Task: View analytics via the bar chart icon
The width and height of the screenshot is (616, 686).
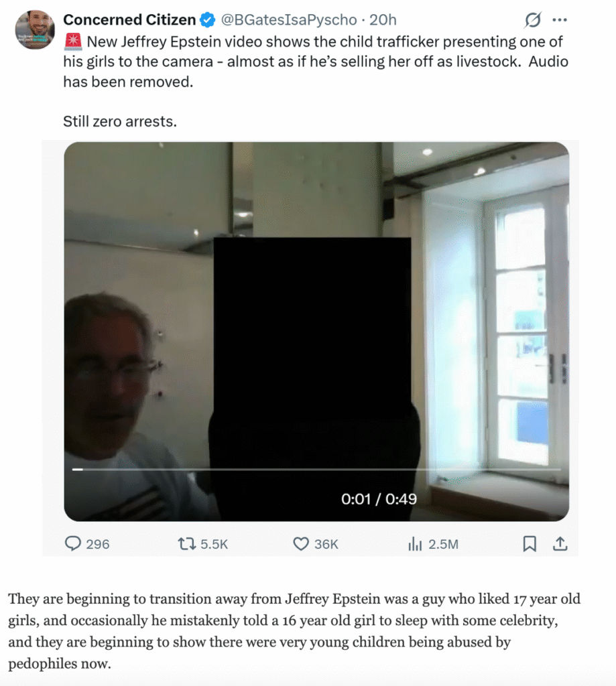Action: tap(415, 544)
